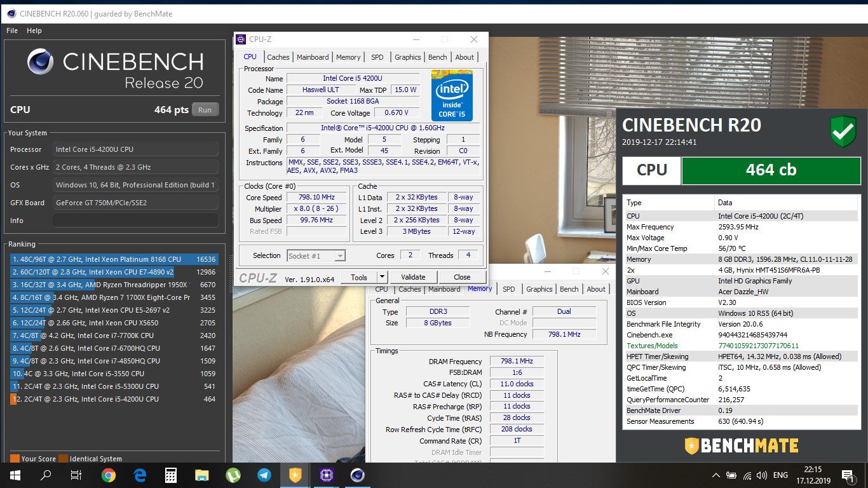Image resolution: width=868 pixels, height=488 pixels.
Task: Click the Textures/Models row in BenchMate
Action: [x=741, y=346]
